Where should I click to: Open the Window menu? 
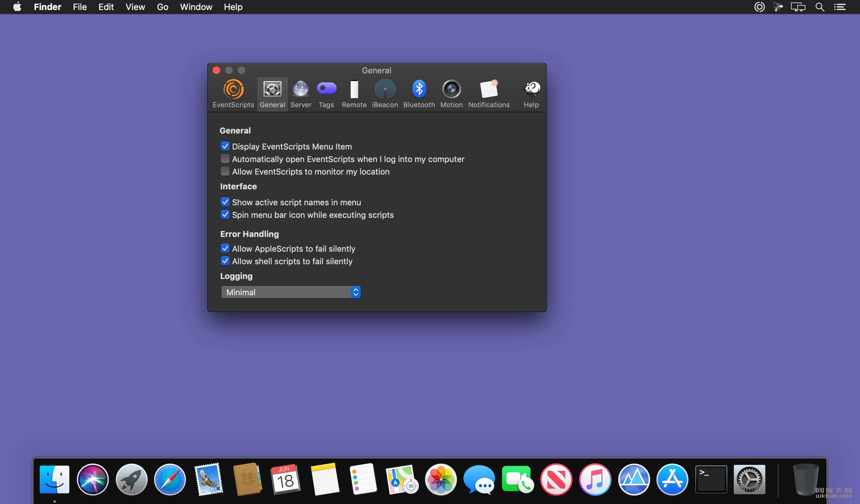pyautogui.click(x=196, y=7)
